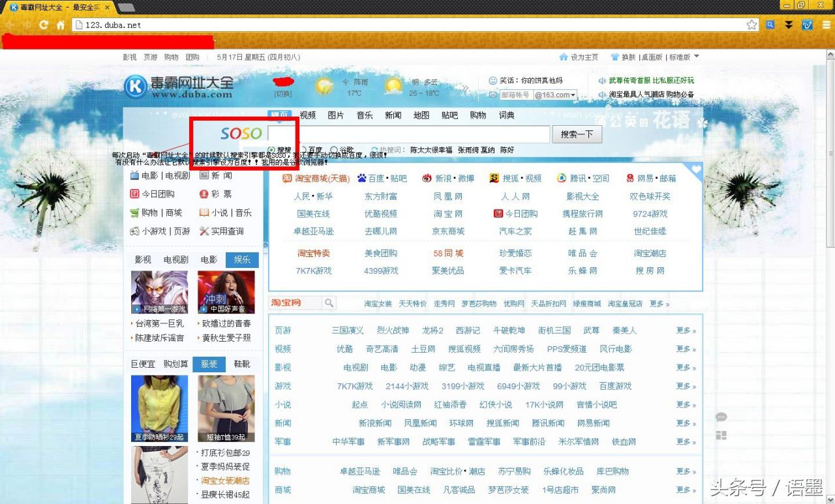Click the magnifier icon in Taobao search box
This screenshot has width=835, height=504.
point(328,302)
